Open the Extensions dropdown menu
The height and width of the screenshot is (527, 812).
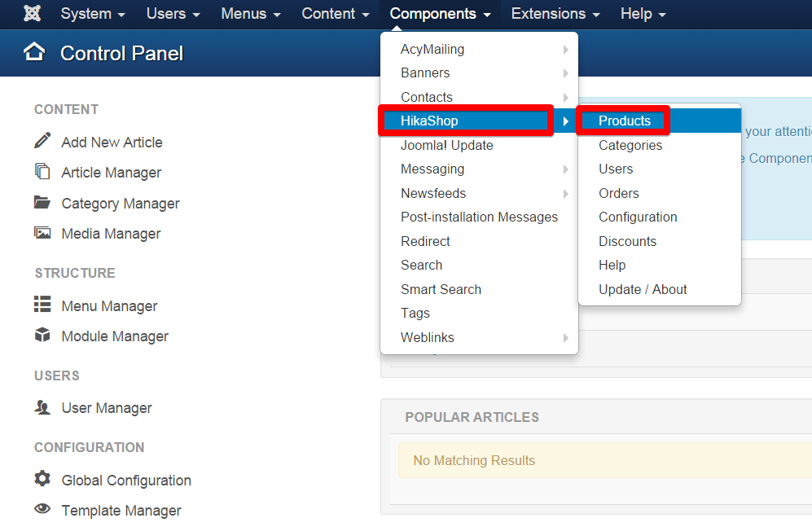[x=555, y=14]
